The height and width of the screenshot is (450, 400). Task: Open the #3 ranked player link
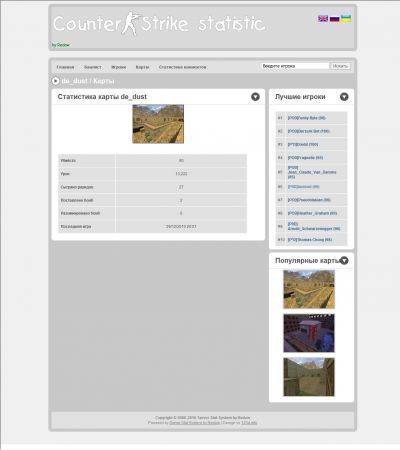303,145
